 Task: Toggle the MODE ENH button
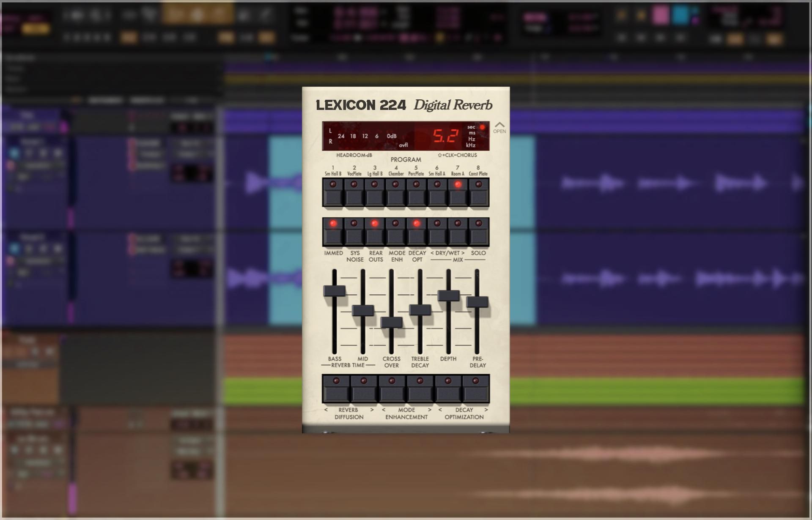(395, 232)
